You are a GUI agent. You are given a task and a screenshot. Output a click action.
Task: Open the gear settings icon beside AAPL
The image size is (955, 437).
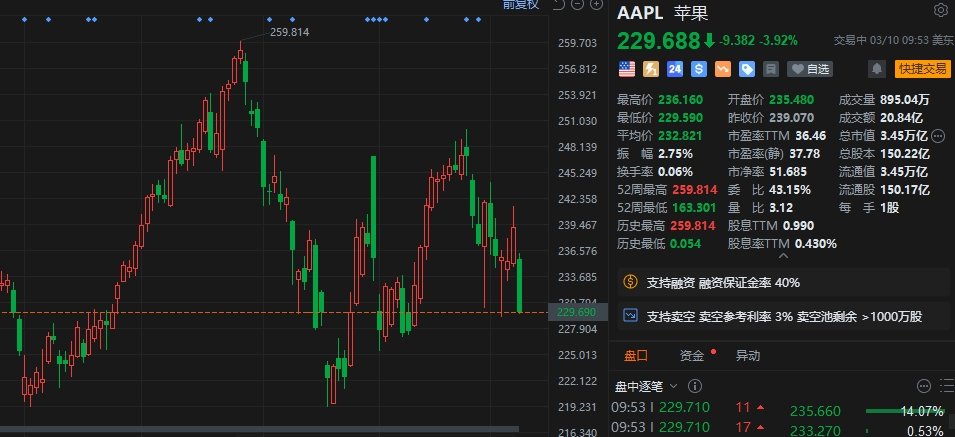pos(940,11)
